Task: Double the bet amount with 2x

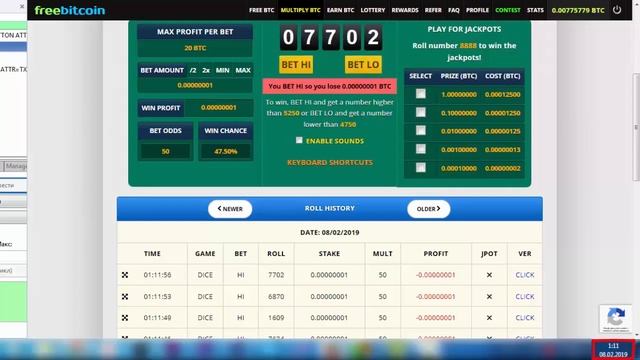Action: pyautogui.click(x=206, y=70)
